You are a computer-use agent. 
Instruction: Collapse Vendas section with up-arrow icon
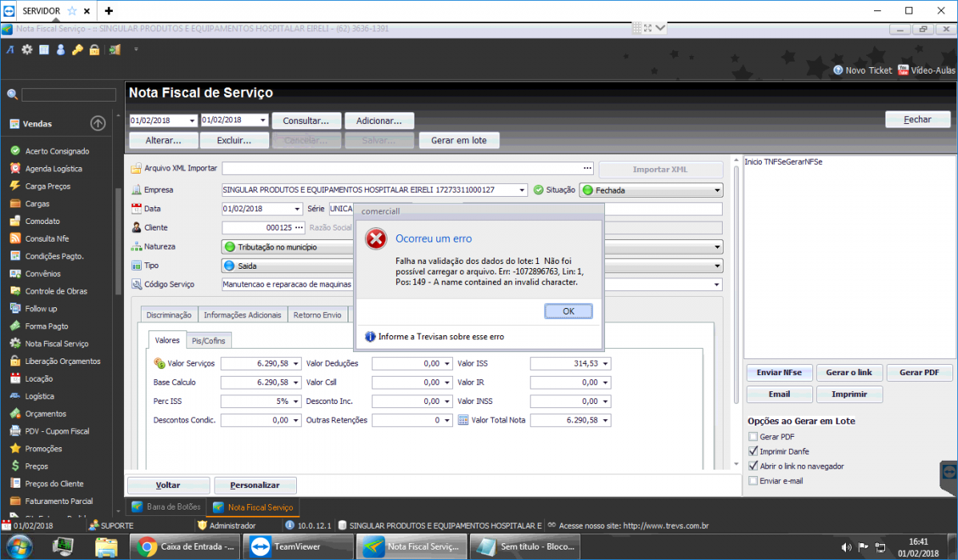[x=98, y=123]
